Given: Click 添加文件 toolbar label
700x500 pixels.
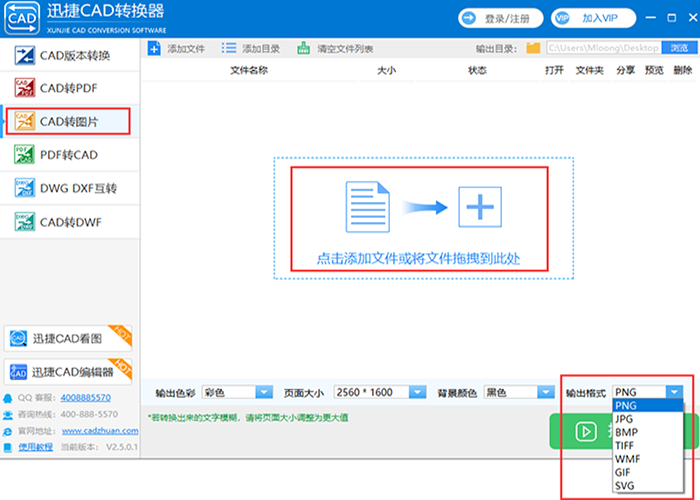Looking at the screenshot, I should (x=186, y=49).
